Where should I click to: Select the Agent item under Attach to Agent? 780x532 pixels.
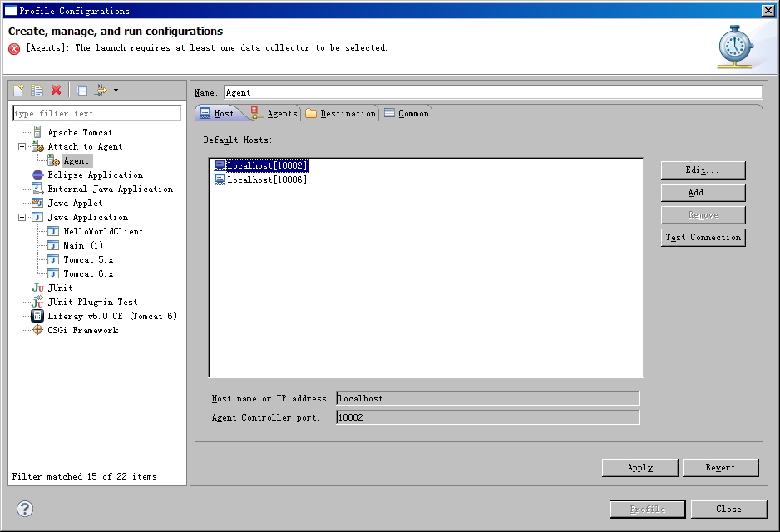[x=76, y=160]
